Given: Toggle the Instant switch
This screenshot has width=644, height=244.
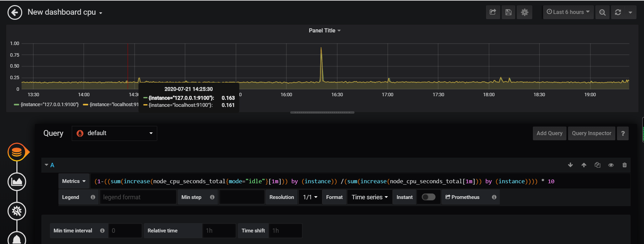Looking at the screenshot, I should click(x=429, y=197).
